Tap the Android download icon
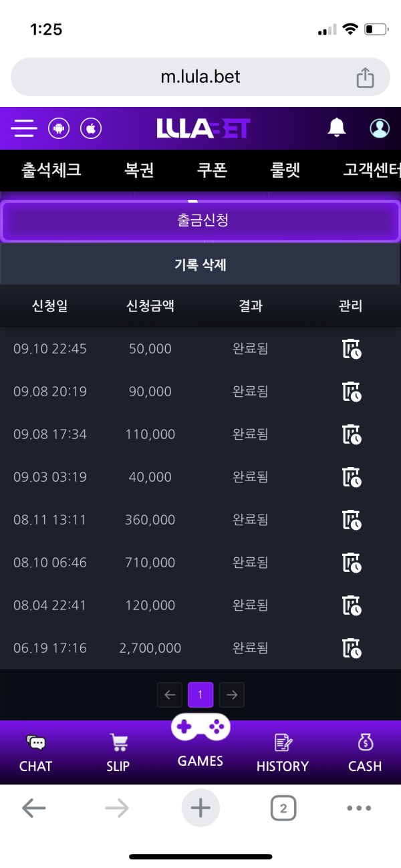Screen dimensions: 401x868 pyautogui.click(x=59, y=128)
